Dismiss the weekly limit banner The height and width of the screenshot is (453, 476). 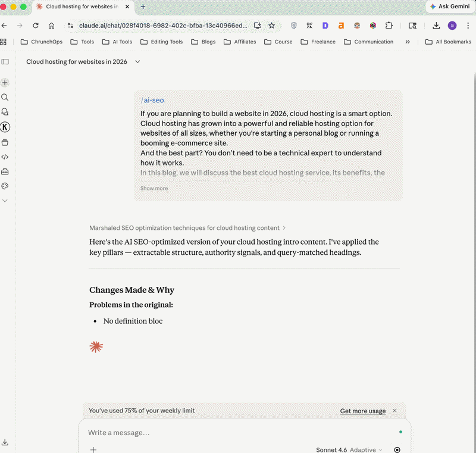(x=394, y=411)
